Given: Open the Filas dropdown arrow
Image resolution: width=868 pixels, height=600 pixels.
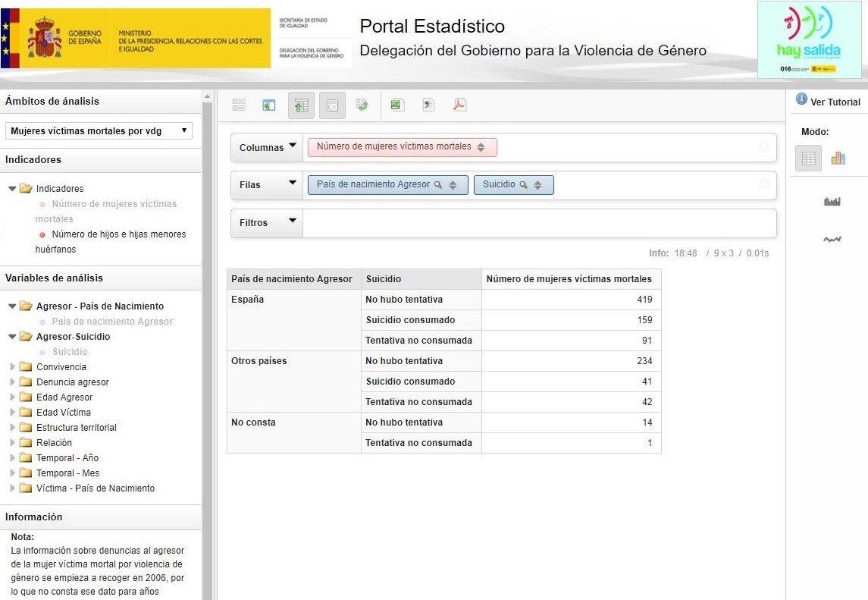Looking at the screenshot, I should click(292, 184).
